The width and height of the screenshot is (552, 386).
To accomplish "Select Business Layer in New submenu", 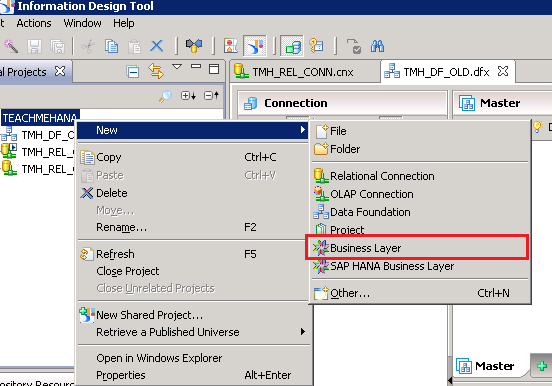I will click(x=420, y=248).
